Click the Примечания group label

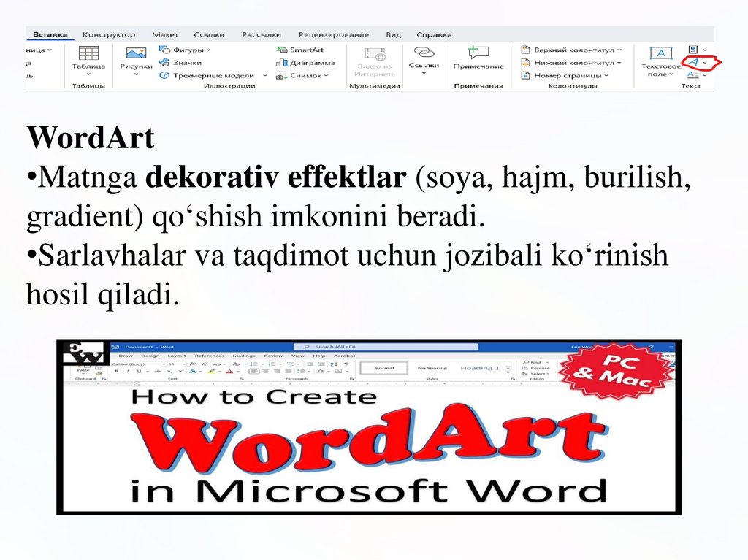click(478, 86)
